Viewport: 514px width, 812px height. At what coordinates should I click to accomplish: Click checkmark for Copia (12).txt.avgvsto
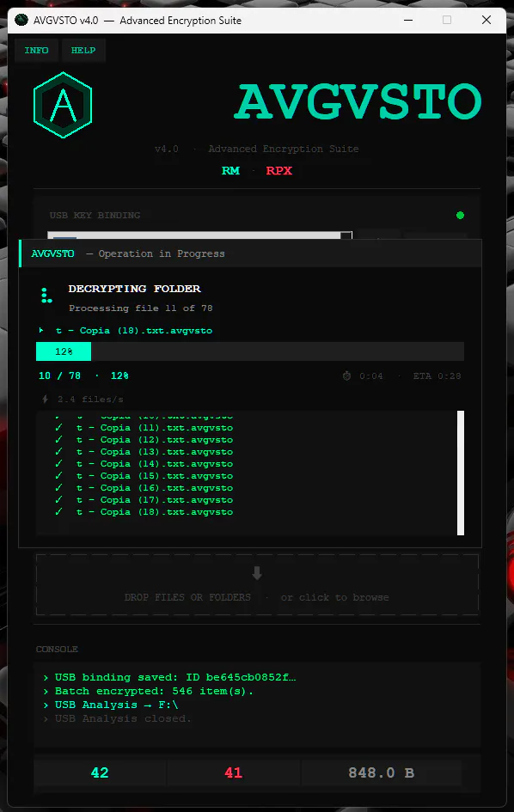tap(58, 440)
